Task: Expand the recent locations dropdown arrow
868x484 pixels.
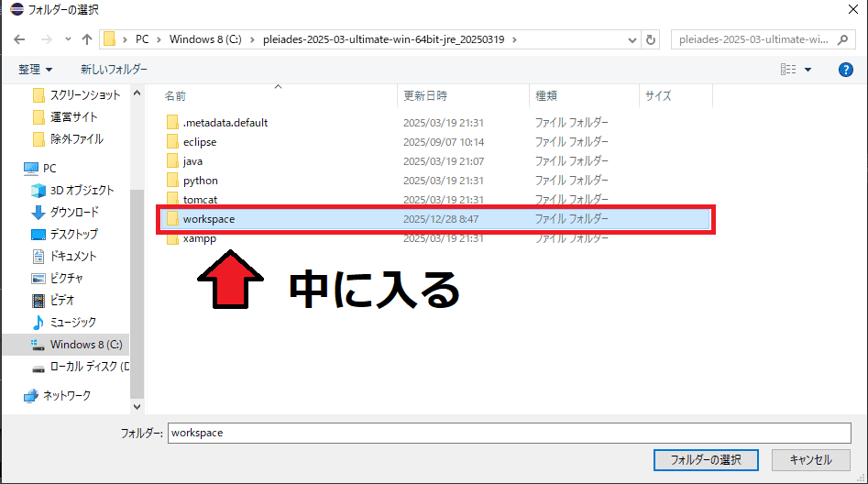Action: point(67,39)
